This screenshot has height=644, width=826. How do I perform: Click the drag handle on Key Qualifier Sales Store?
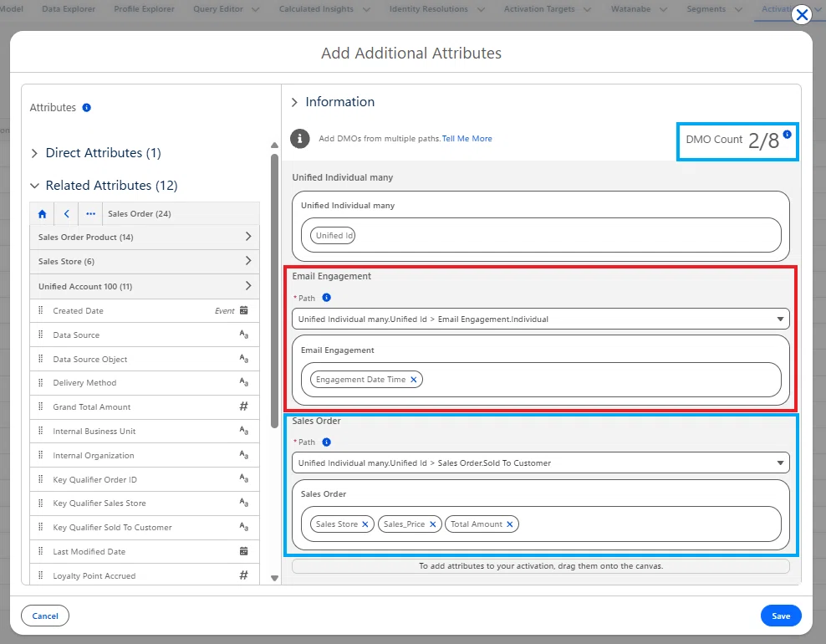(41, 503)
